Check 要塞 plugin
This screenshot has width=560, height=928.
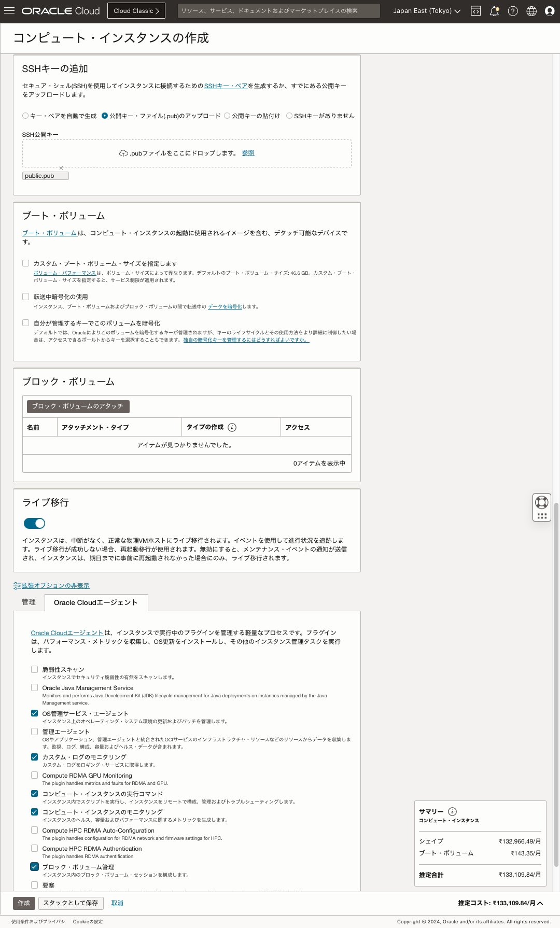35,885
